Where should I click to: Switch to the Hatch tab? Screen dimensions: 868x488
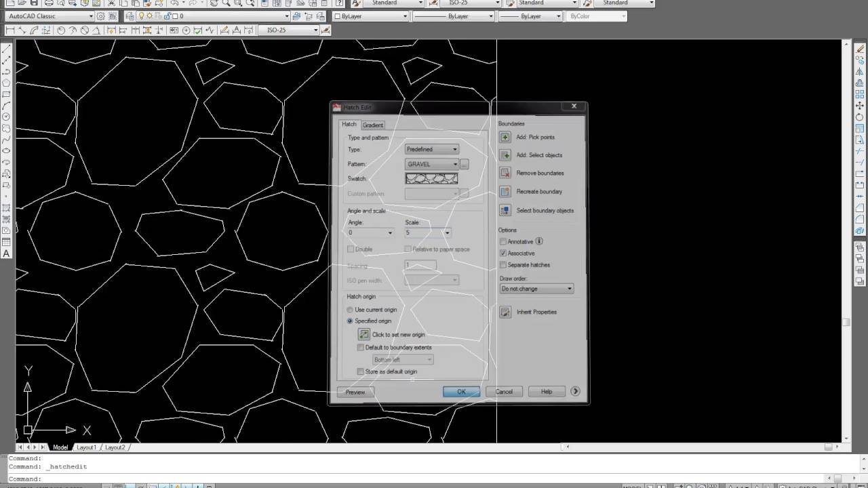(349, 125)
